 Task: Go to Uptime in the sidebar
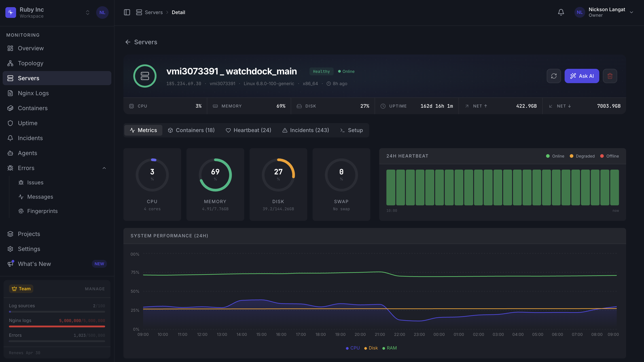click(57, 123)
